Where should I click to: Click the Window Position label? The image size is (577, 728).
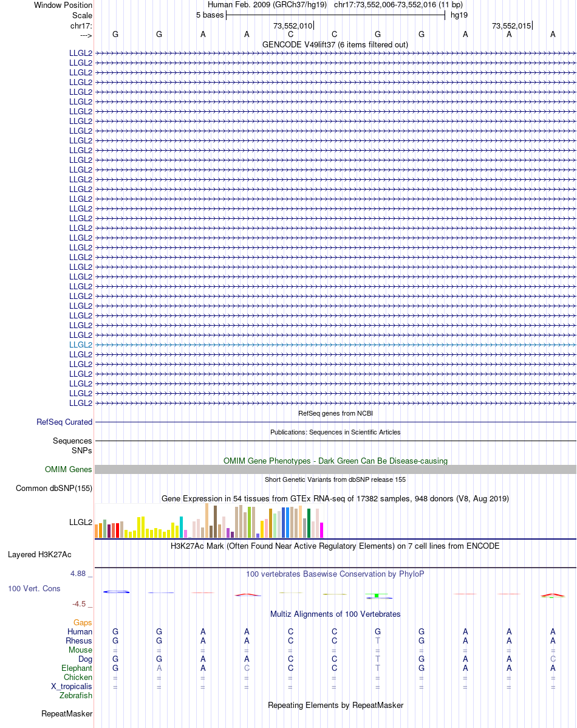[63, 5]
